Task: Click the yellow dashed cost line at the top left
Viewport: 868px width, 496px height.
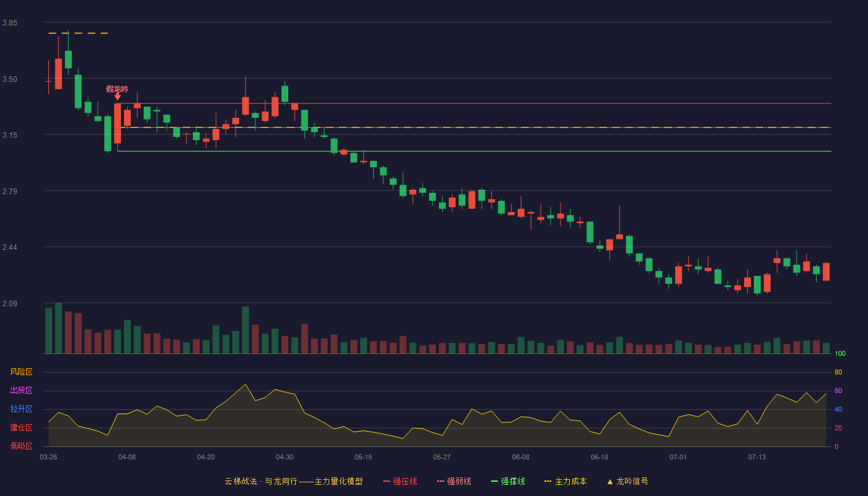Action: pyautogui.click(x=78, y=33)
